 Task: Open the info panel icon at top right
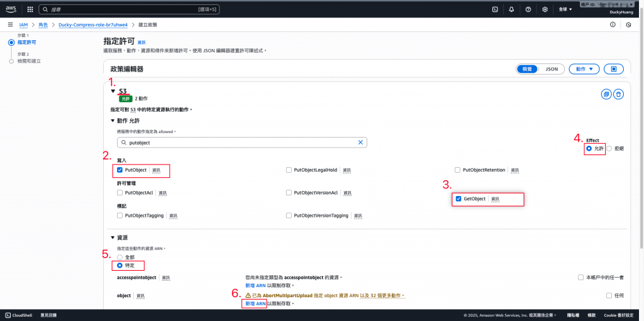coord(613,24)
